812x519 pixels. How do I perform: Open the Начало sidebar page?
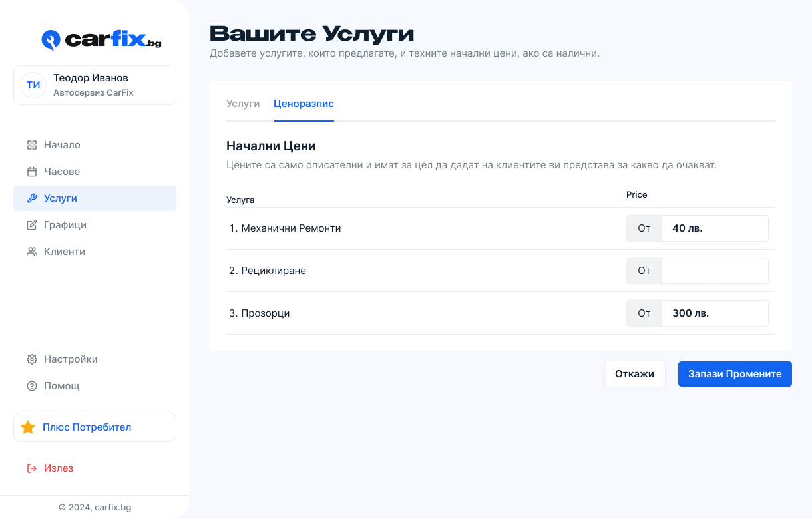tap(95, 145)
